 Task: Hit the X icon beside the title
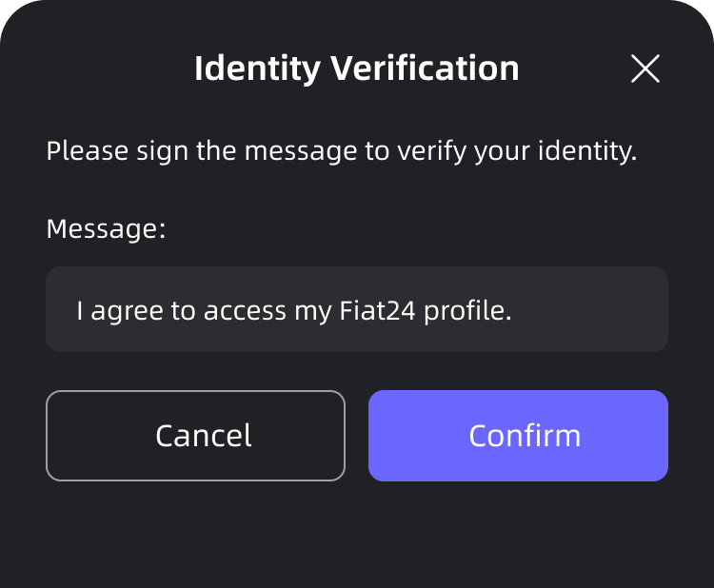tap(645, 69)
